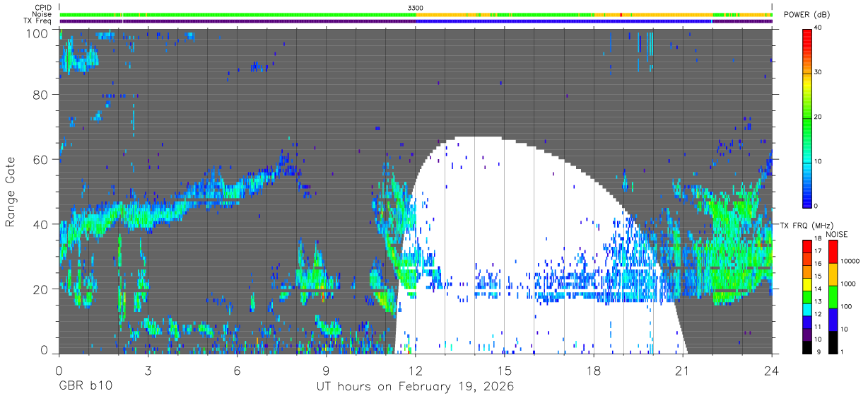
Task: Click the 10000 label on noise legend
Action: point(850,261)
